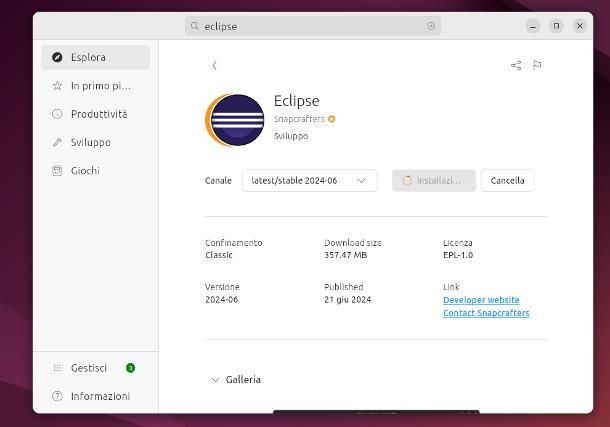Click the search magnifier icon

[195, 26]
